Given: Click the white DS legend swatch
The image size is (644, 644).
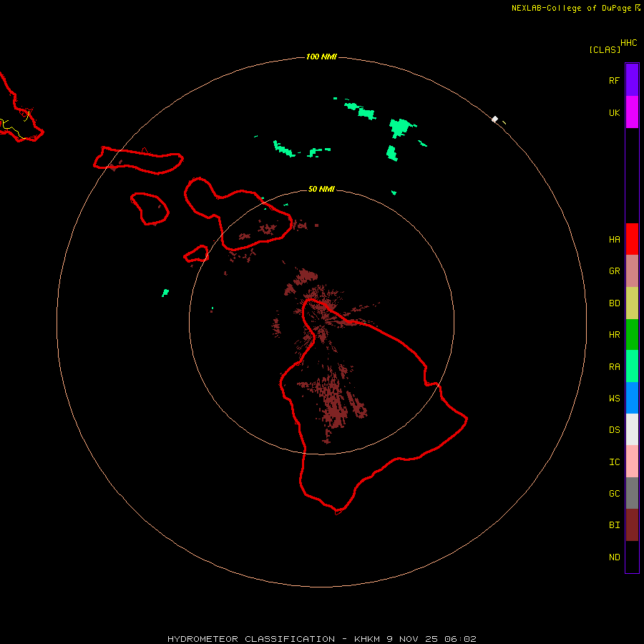Looking at the screenshot, I should click(632, 429).
